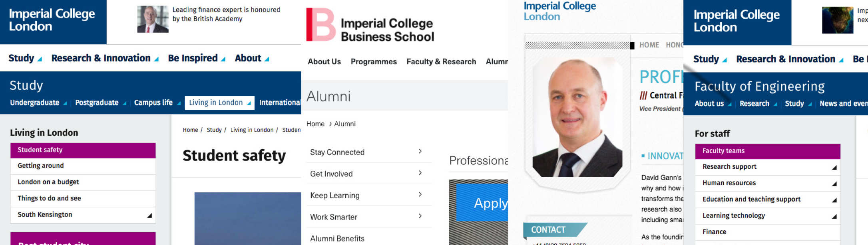Select the Living in London tab

[x=219, y=103]
